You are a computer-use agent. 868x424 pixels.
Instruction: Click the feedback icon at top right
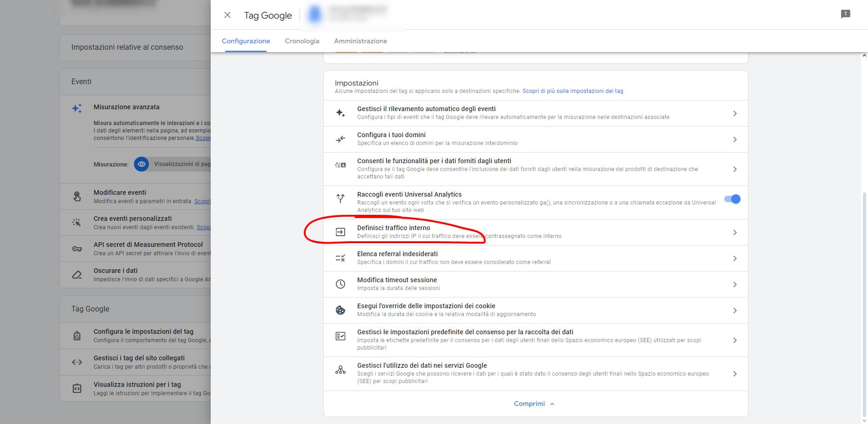(845, 14)
